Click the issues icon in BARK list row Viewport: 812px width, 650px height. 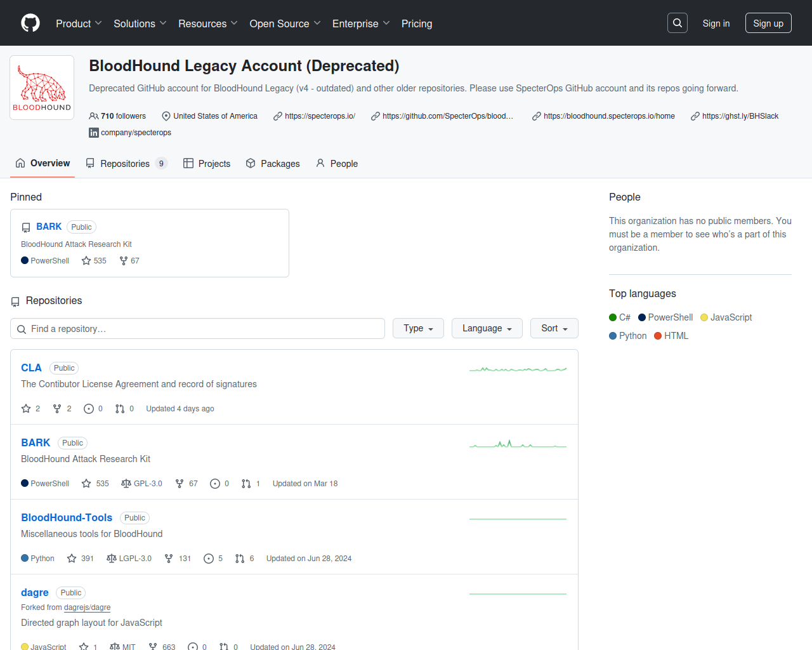(215, 484)
